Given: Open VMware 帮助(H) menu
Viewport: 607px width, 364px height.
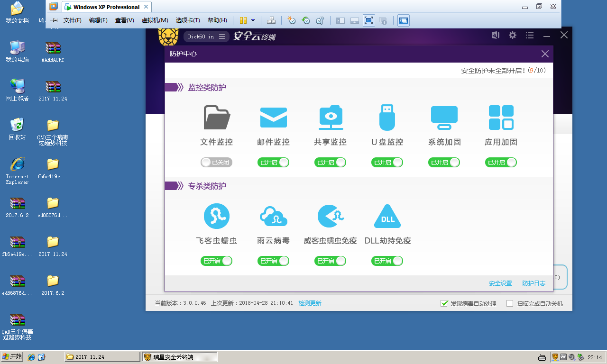Looking at the screenshot, I should click(x=217, y=20).
